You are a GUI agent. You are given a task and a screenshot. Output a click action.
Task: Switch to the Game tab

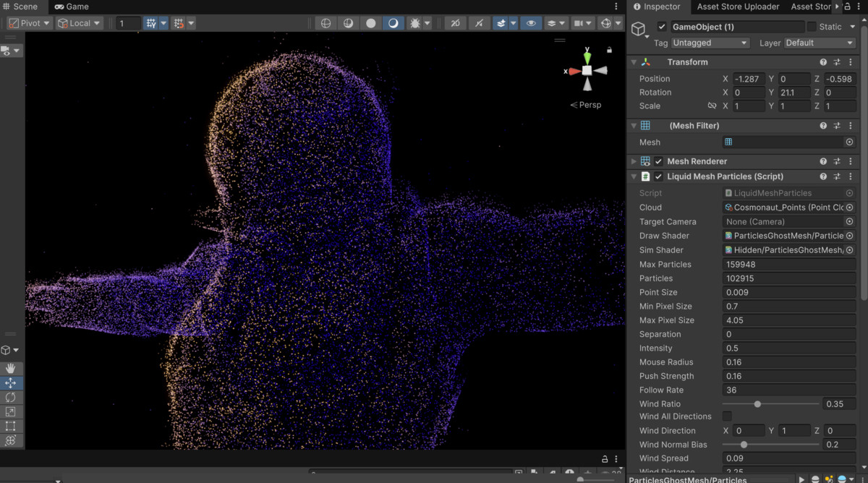point(72,7)
